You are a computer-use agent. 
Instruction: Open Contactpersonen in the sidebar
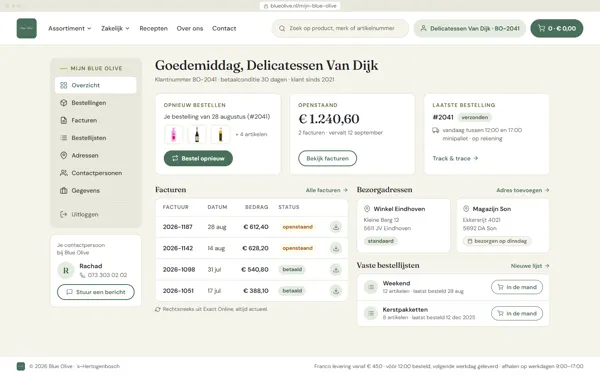click(x=95, y=173)
